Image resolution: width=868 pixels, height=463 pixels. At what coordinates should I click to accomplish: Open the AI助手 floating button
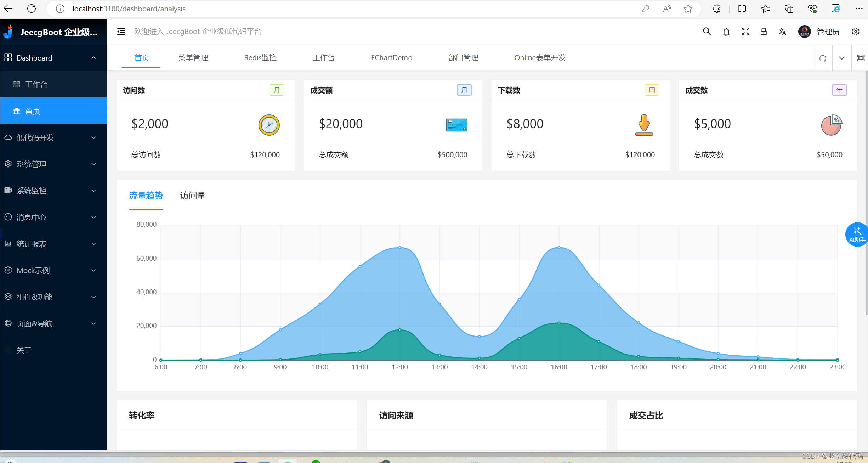click(x=857, y=235)
